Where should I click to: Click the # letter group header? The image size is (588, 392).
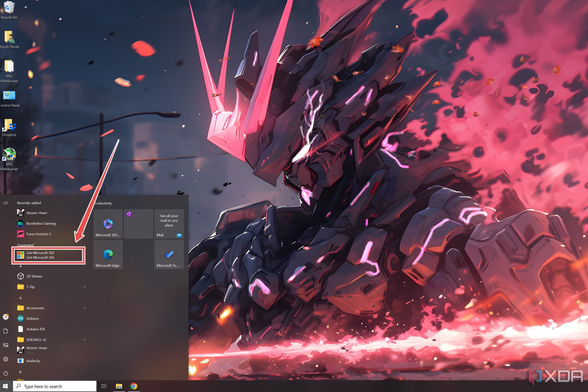click(21, 266)
